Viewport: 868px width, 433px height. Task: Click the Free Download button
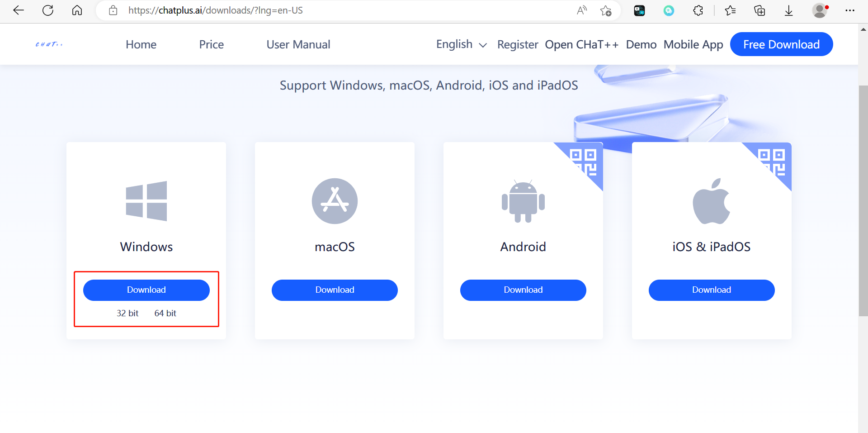[x=781, y=44]
